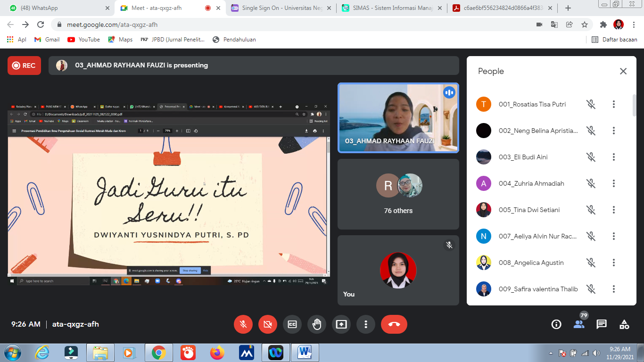
Task: Close the People side panel
Action: [623, 71]
